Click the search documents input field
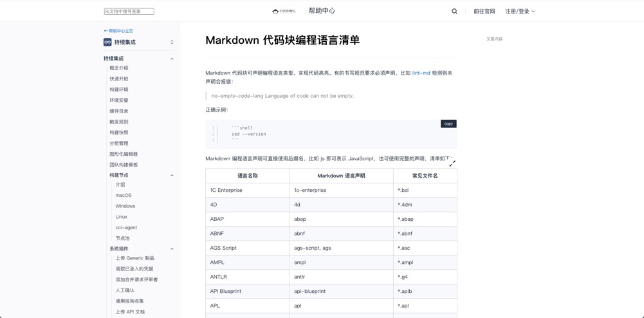Viewport: 644px width, 318px height. pos(129,12)
